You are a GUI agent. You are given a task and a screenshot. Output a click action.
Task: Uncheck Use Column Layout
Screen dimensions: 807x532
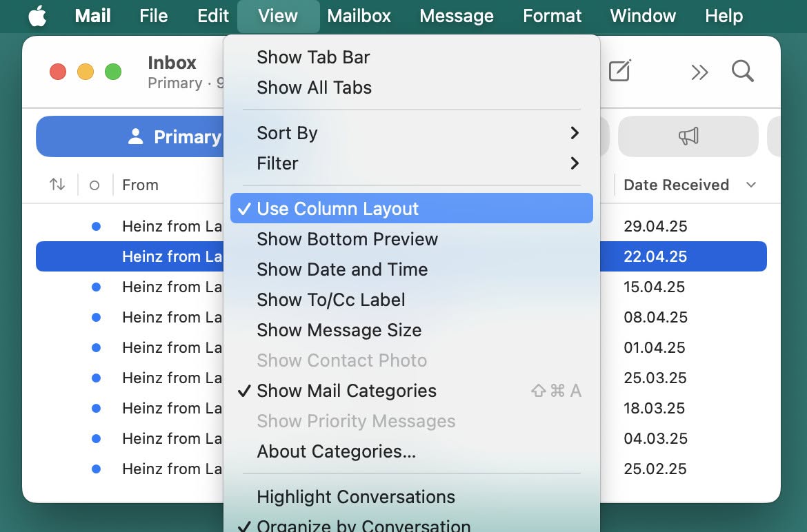(x=412, y=208)
